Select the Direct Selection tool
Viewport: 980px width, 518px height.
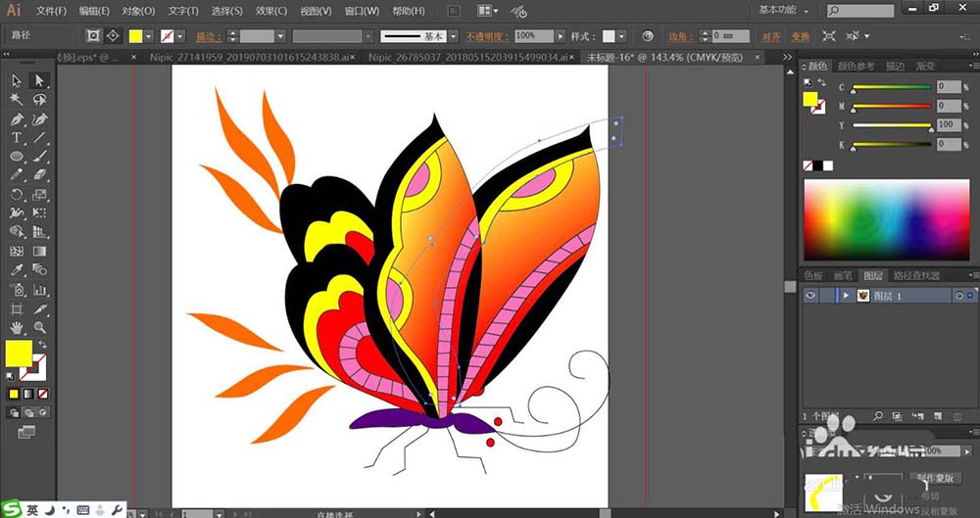[39, 80]
